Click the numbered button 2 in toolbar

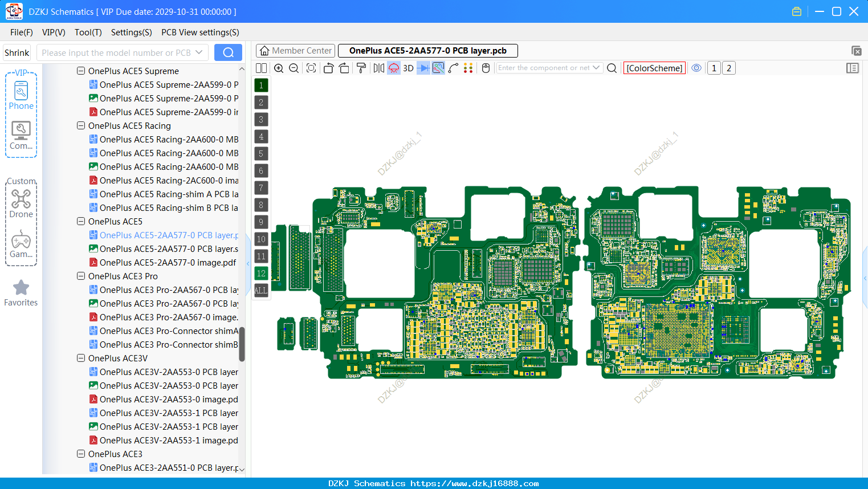click(x=728, y=68)
